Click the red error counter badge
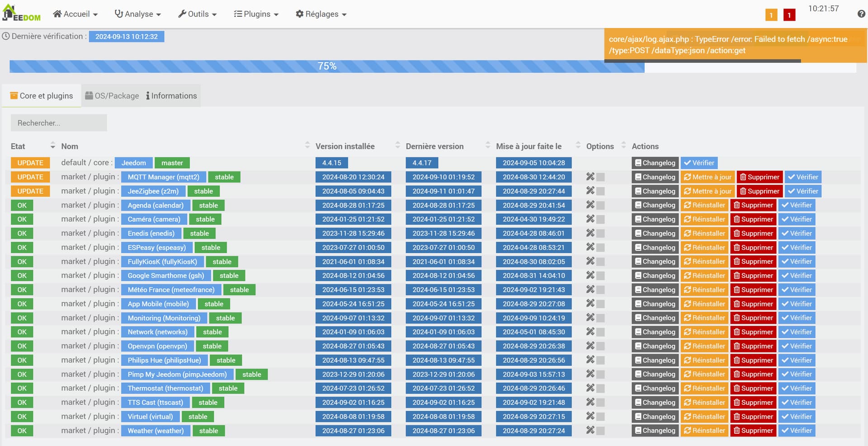Screen dimensions: 868x446 [x=789, y=15]
